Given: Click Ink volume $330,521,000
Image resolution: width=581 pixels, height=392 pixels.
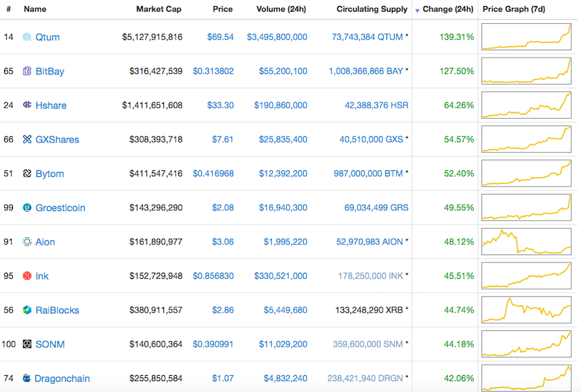Looking at the screenshot, I should pos(281,276).
